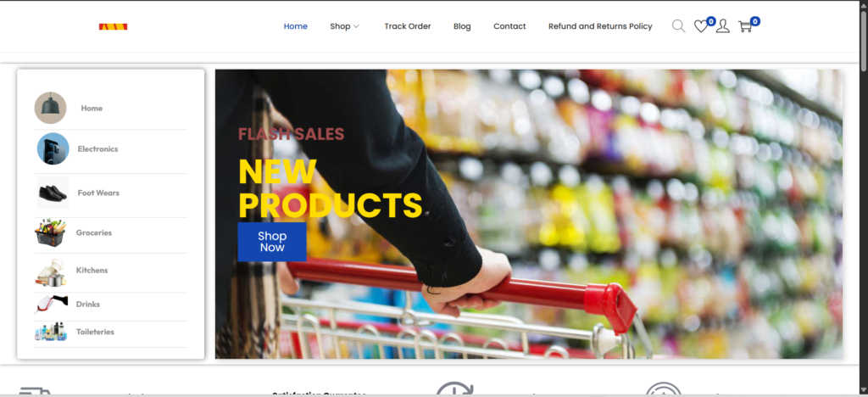The width and height of the screenshot is (868, 397).
Task: Select the Foot Wears shoe image
Action: click(53, 193)
